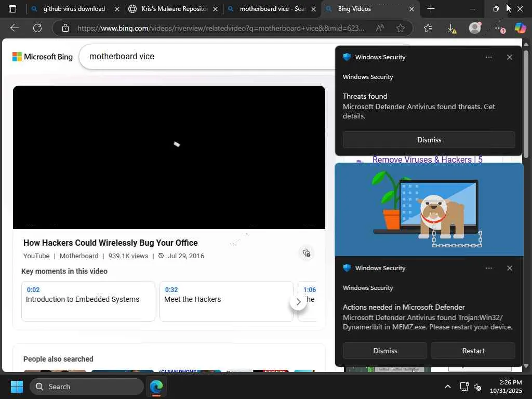Add this page to favorites star

[401, 28]
